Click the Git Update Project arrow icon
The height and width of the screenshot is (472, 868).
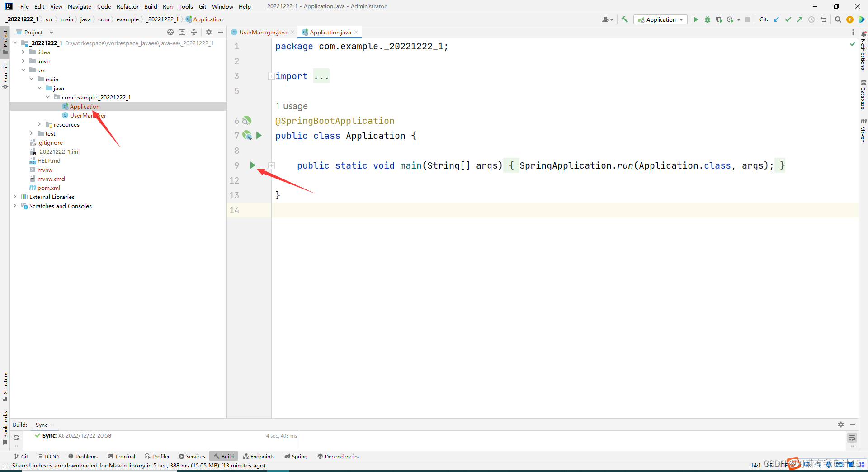tap(776, 19)
